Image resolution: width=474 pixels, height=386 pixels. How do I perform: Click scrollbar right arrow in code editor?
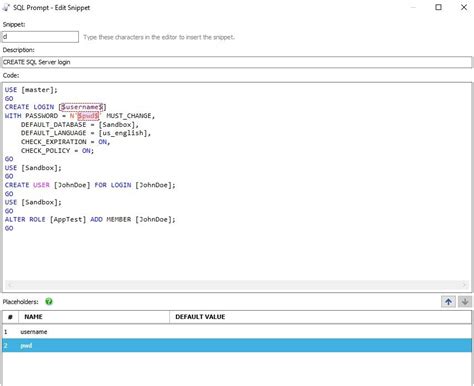pos(464,285)
